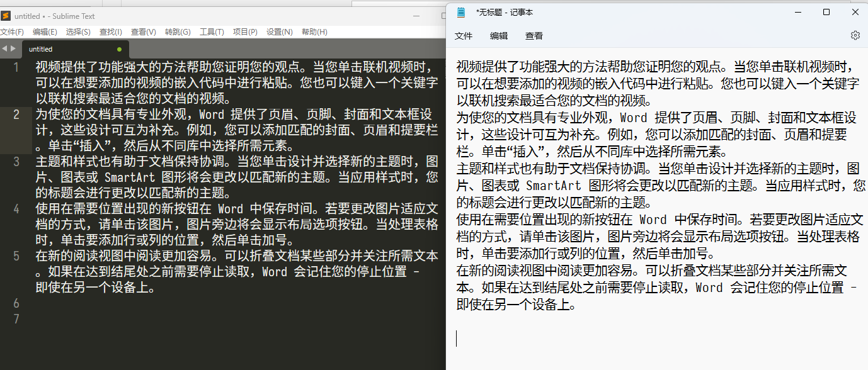Open 文件(F) menu in Sublime Text
Viewport: 868px width, 370px height.
tap(11, 32)
